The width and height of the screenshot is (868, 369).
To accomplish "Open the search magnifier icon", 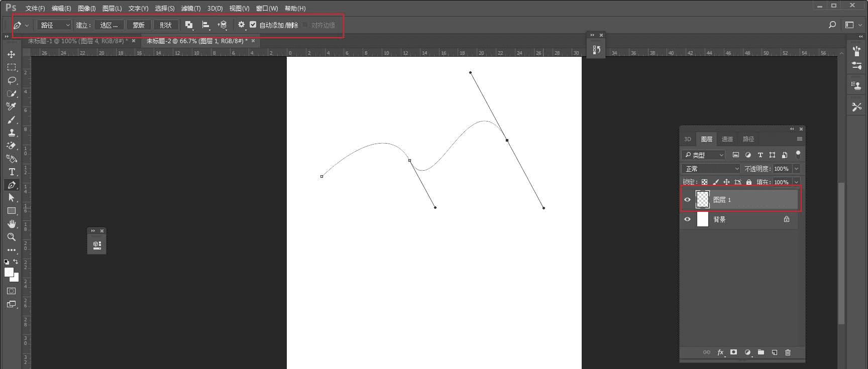I will (x=832, y=25).
